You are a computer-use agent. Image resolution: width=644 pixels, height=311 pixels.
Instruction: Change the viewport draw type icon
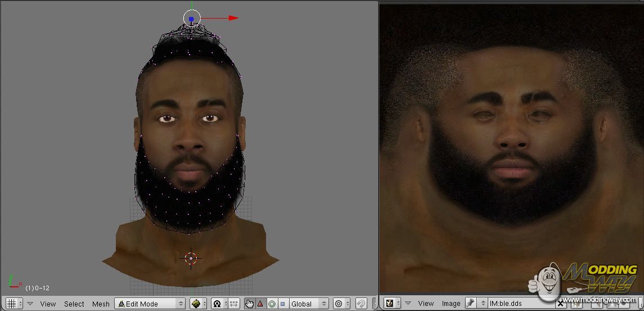pos(196,304)
